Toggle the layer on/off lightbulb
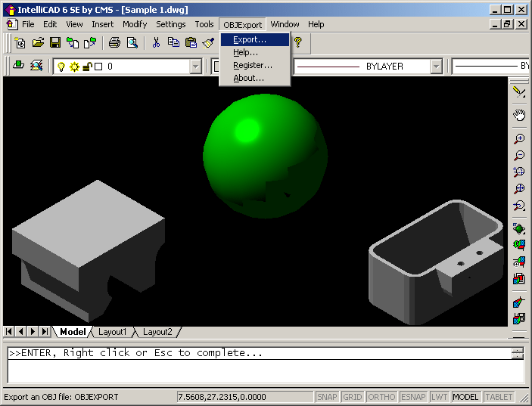Screen dimensions: 532x406 [x=61, y=67]
